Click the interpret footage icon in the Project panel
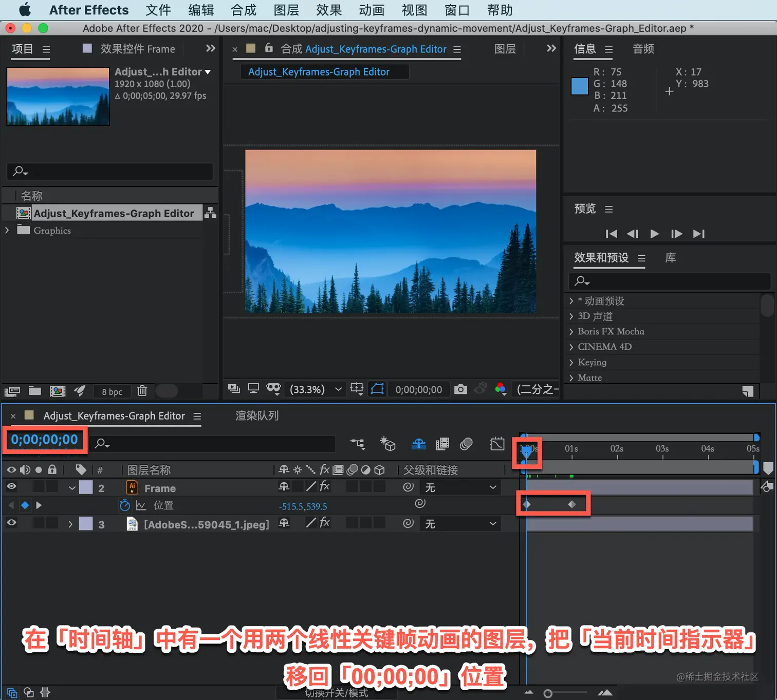 click(12, 391)
